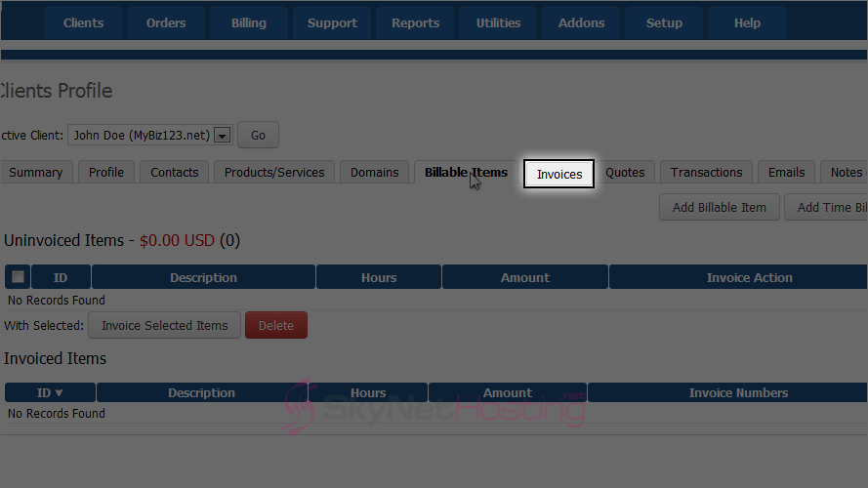
Task: Click uninvoiced Description column header
Action: point(203,277)
